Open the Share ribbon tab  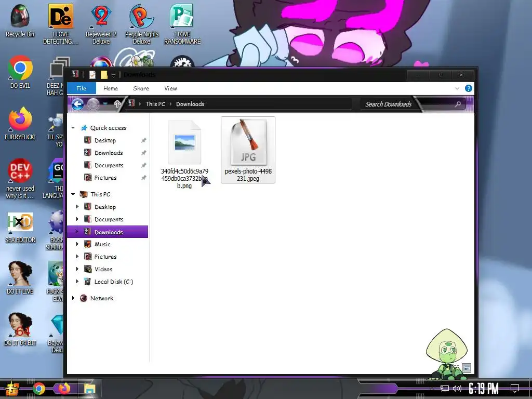click(141, 88)
